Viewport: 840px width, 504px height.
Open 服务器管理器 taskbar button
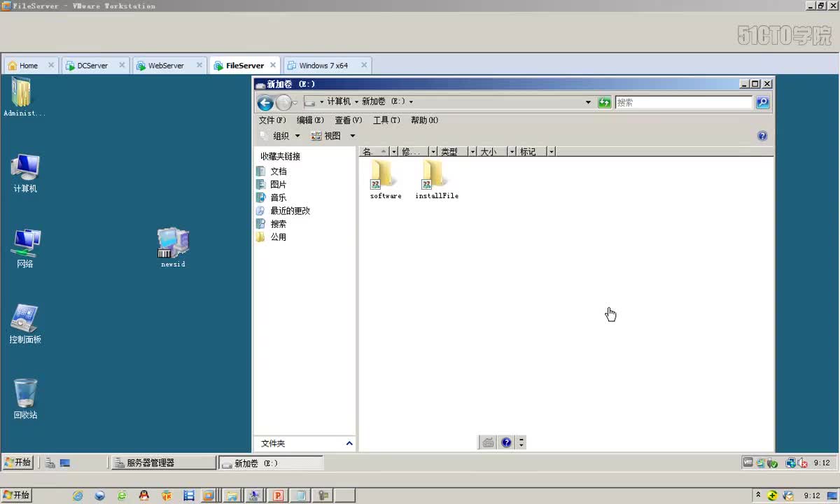(x=163, y=463)
